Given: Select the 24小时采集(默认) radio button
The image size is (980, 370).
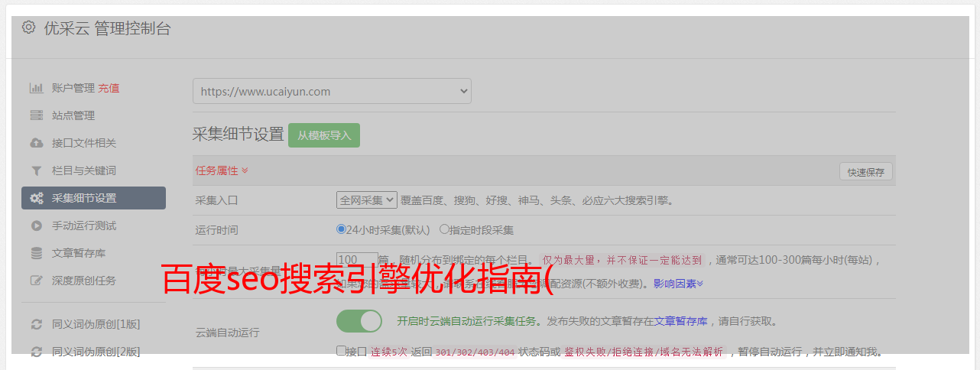Looking at the screenshot, I should tap(341, 229).
